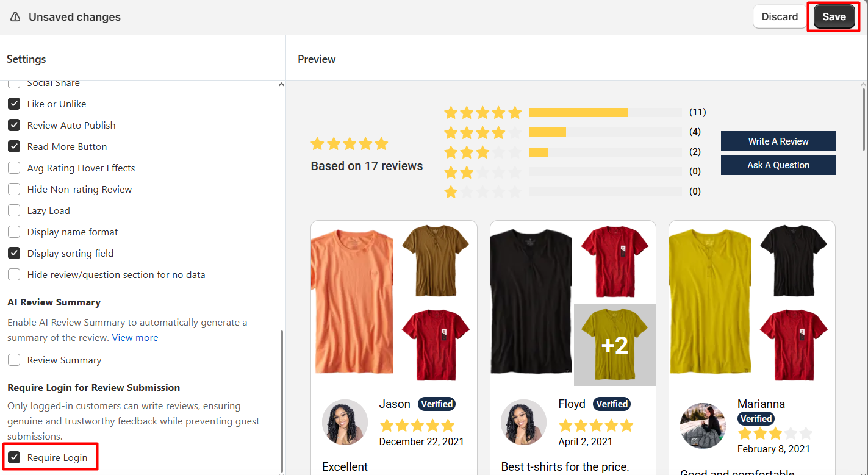Click Jason's Verified badge
This screenshot has width=868, height=475.
point(437,404)
